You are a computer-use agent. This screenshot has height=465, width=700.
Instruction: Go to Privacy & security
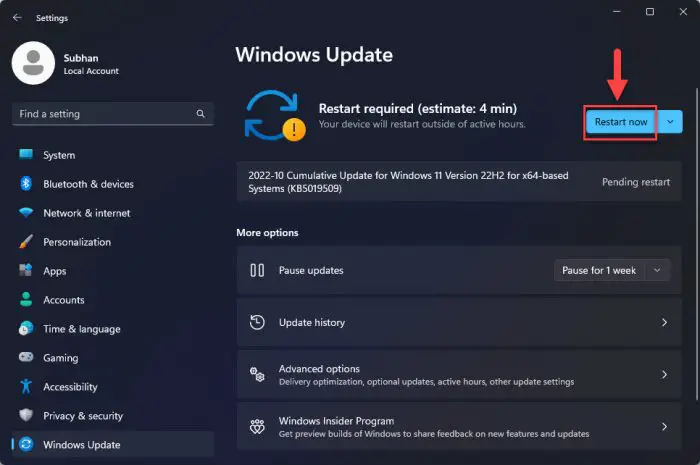coord(113,416)
